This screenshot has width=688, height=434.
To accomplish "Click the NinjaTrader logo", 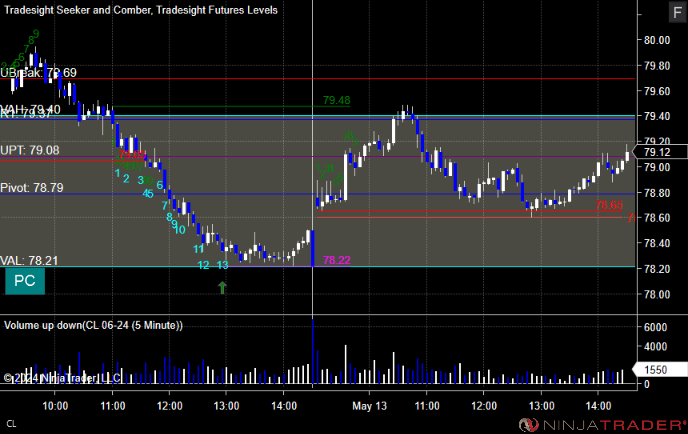I will pos(602,425).
